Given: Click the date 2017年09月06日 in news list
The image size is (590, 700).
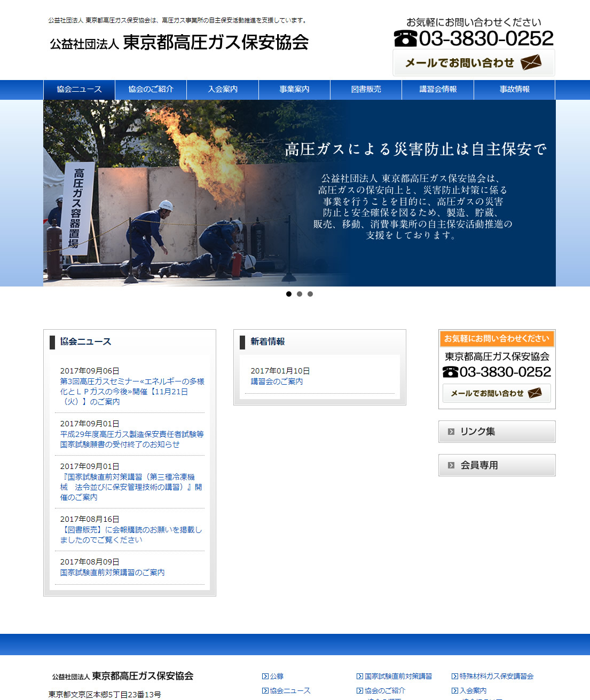Looking at the screenshot, I should [90, 371].
